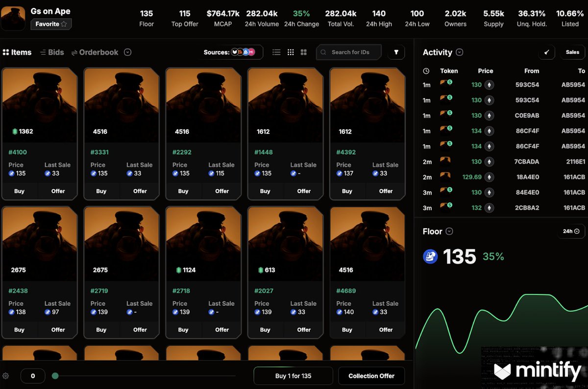Click the Top Offer 115 stat
The width and height of the screenshot is (588, 389).
pyautogui.click(x=185, y=18)
